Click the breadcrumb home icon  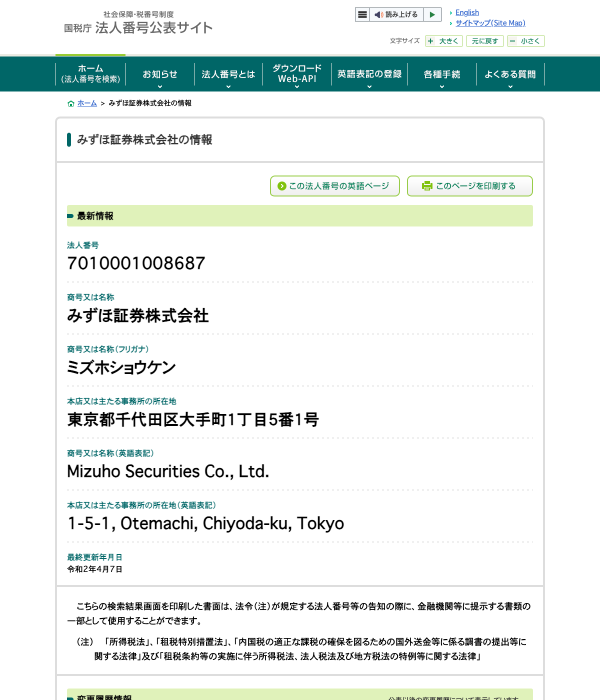tap(71, 103)
